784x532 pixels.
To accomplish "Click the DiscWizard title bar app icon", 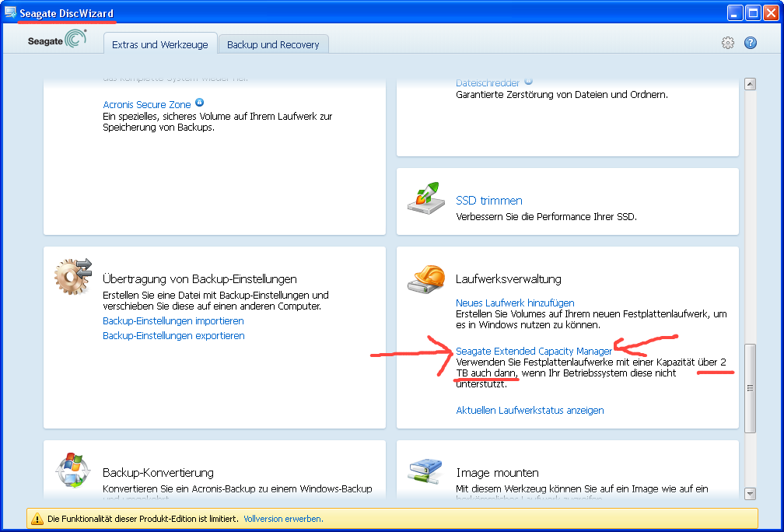I will pyautogui.click(x=10, y=13).
